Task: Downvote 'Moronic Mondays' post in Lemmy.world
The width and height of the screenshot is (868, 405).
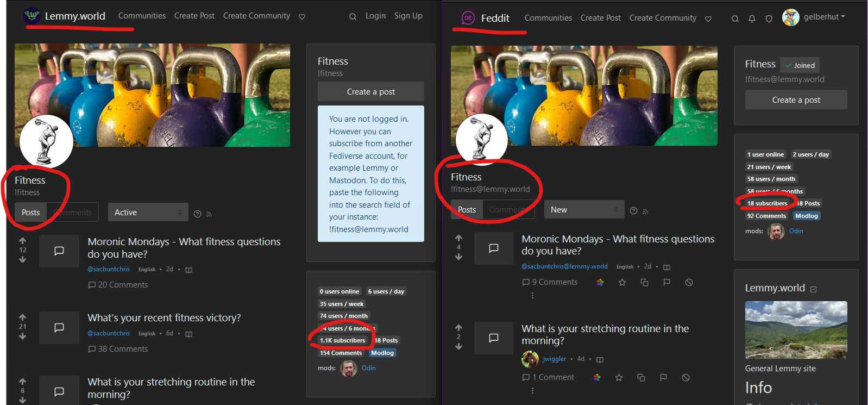Action: point(22,260)
